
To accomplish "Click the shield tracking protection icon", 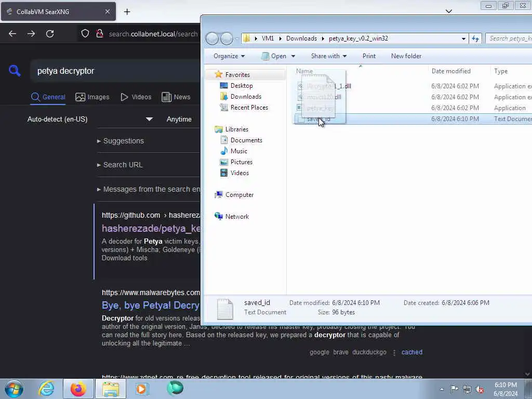I will click(85, 34).
